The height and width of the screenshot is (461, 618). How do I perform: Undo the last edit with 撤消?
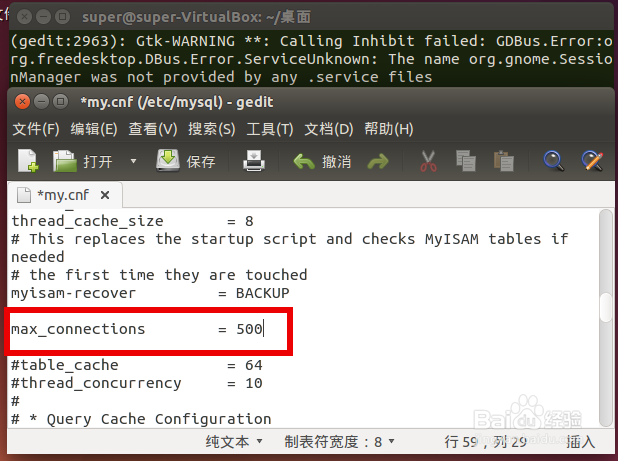click(x=322, y=162)
